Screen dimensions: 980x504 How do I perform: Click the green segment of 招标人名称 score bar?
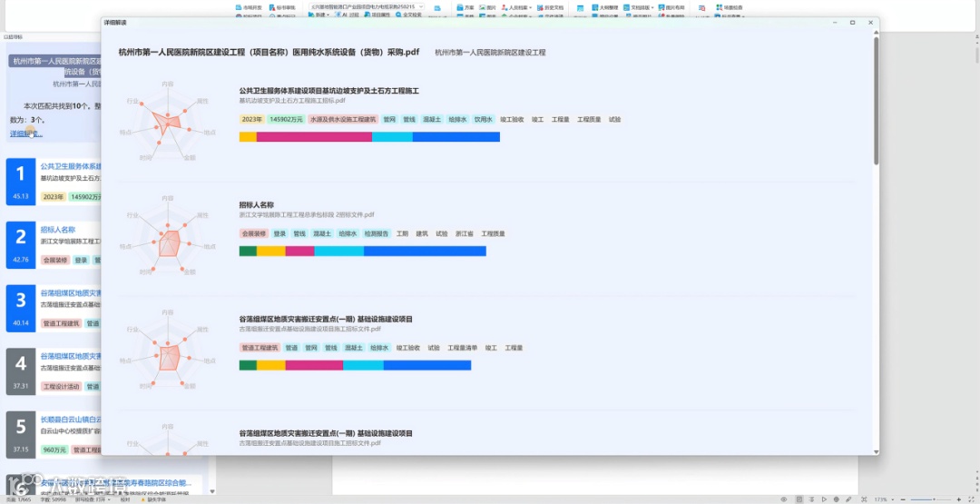[248, 252]
